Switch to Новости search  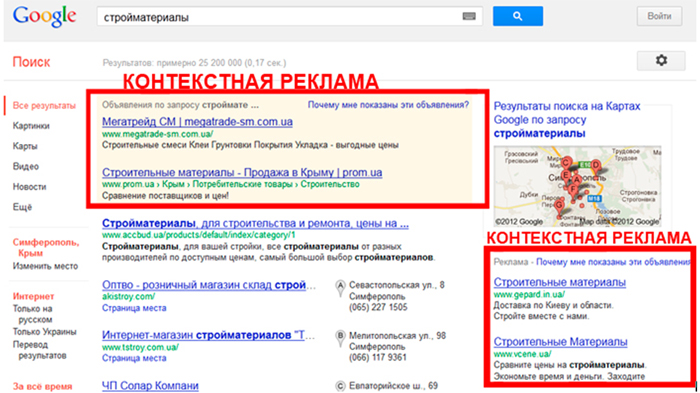pos(29,187)
